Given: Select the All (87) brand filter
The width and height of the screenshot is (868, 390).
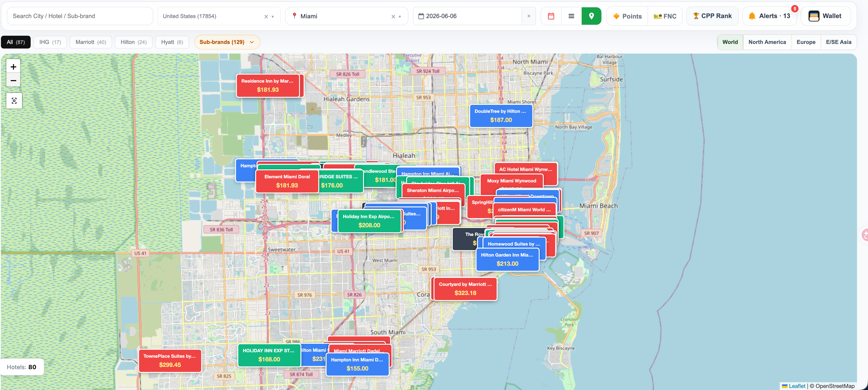Looking at the screenshot, I should pyautogui.click(x=16, y=42).
